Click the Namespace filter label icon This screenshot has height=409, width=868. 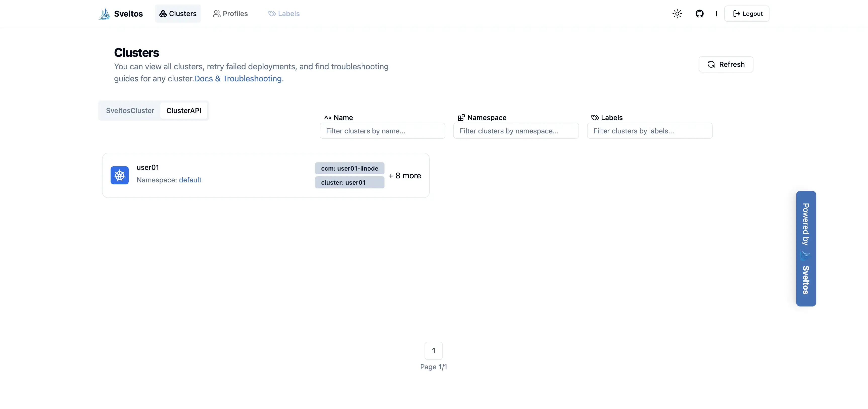point(461,118)
